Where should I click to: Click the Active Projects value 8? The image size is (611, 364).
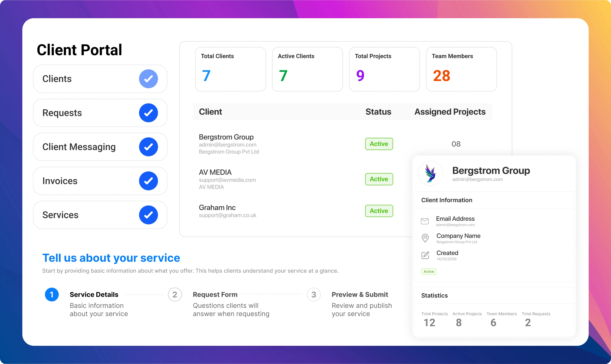coord(459,323)
